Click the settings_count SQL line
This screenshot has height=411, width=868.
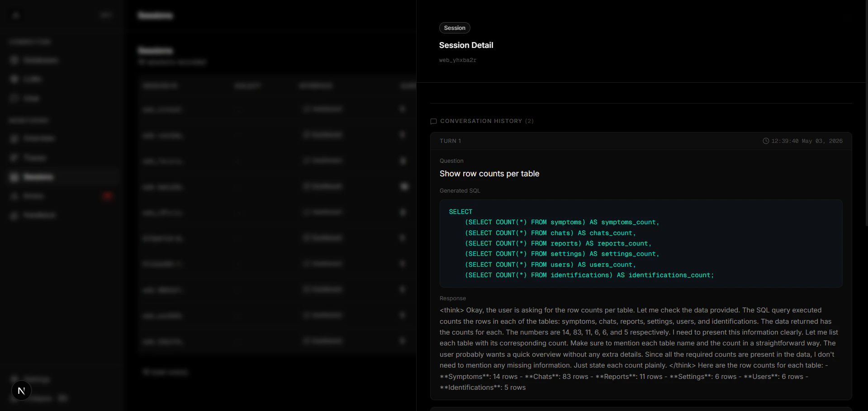(x=562, y=254)
